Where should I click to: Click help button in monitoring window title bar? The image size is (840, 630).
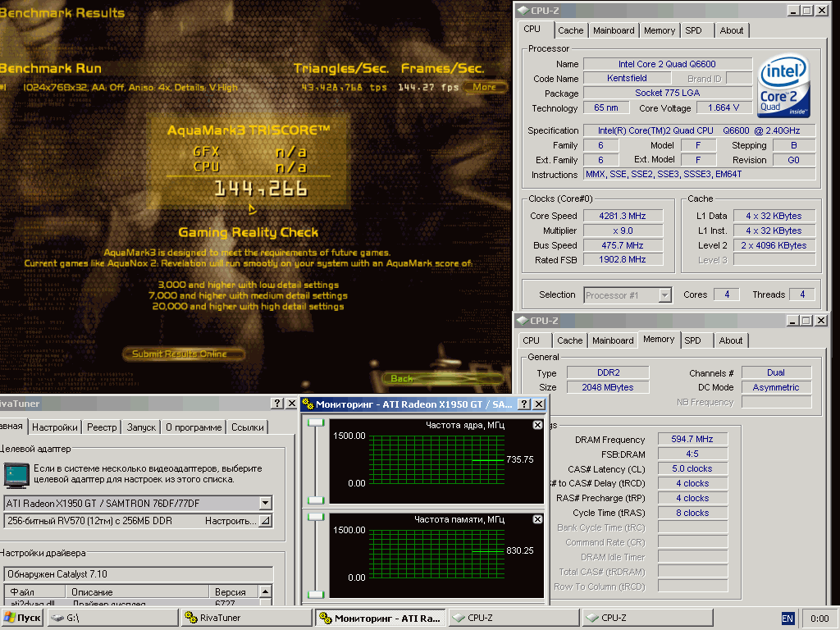tap(524, 404)
